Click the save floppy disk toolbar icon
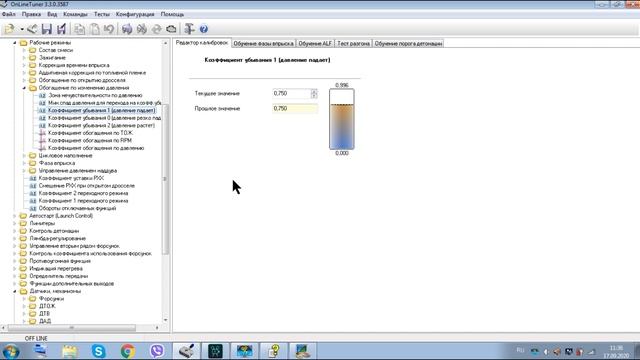Viewport: 640px width, 360px height. [47, 29]
